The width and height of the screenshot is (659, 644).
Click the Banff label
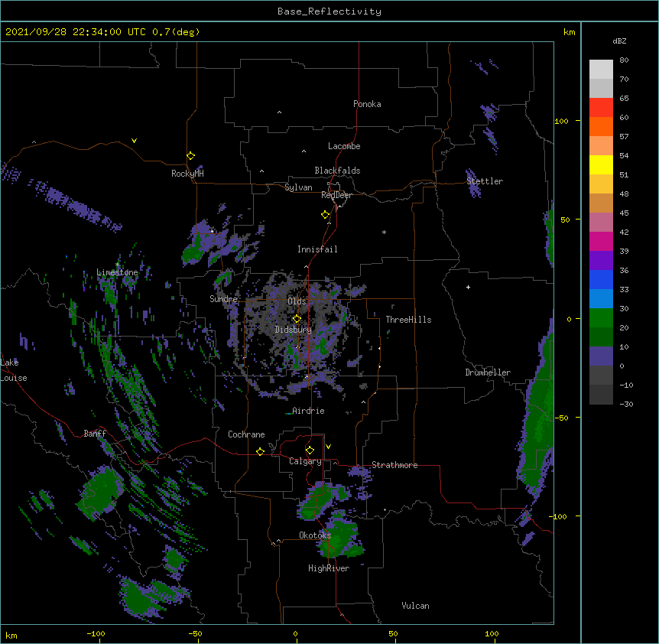95,434
